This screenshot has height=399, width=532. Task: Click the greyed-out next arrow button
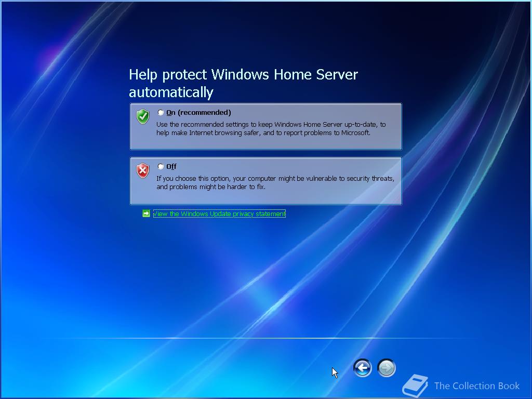(387, 368)
